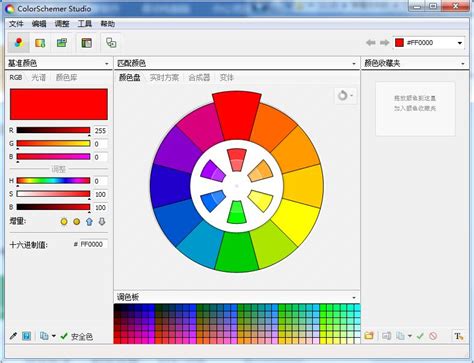Switch to the 实时方案 tab
The image size is (474, 363).
point(164,77)
